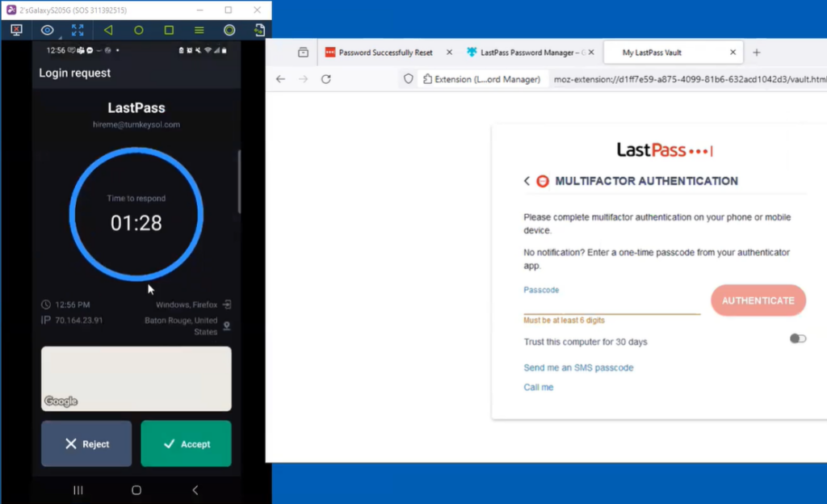Switch to the Password Successfully Reset tab
The height and width of the screenshot is (504, 827).
coord(384,52)
